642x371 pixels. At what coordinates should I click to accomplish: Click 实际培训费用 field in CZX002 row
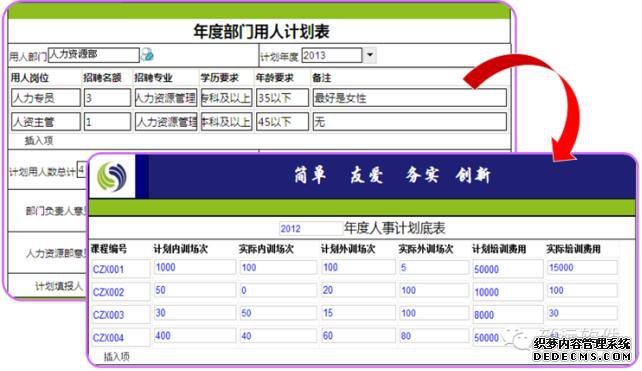[x=582, y=290]
